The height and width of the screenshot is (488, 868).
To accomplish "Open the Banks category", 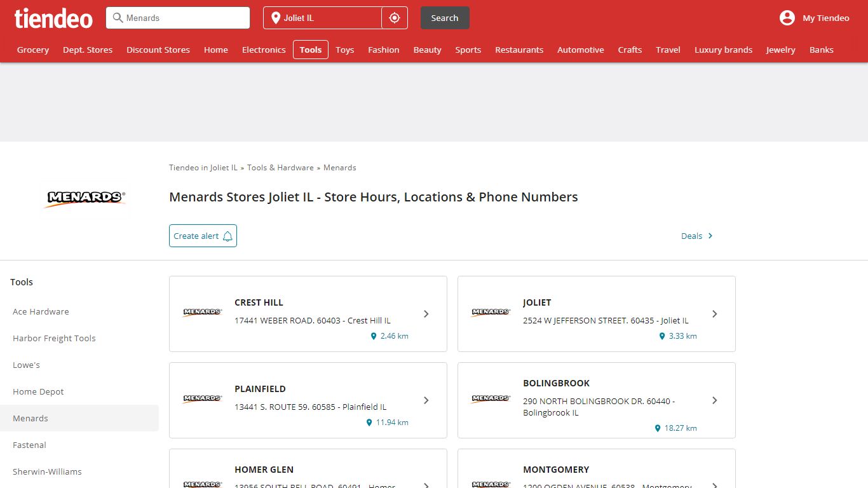I will (822, 50).
